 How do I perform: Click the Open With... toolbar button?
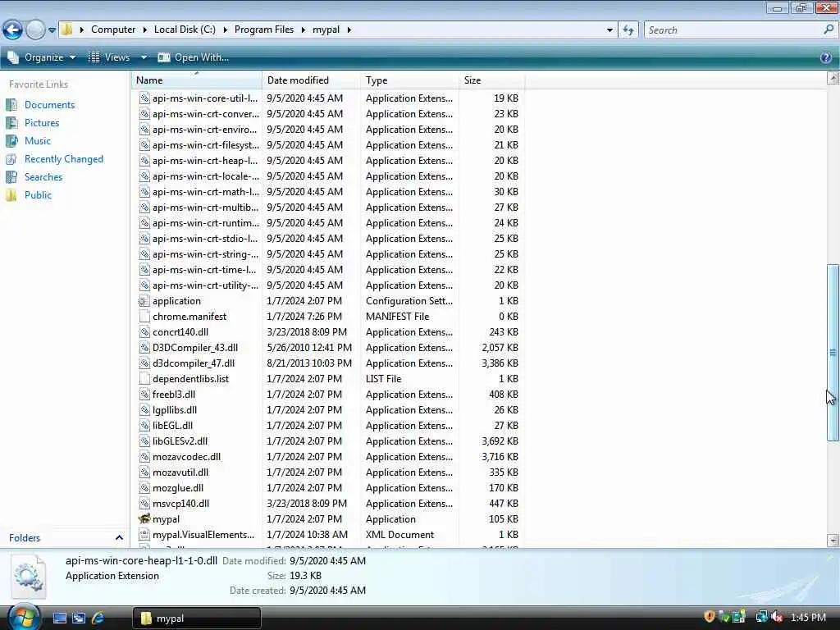point(194,57)
